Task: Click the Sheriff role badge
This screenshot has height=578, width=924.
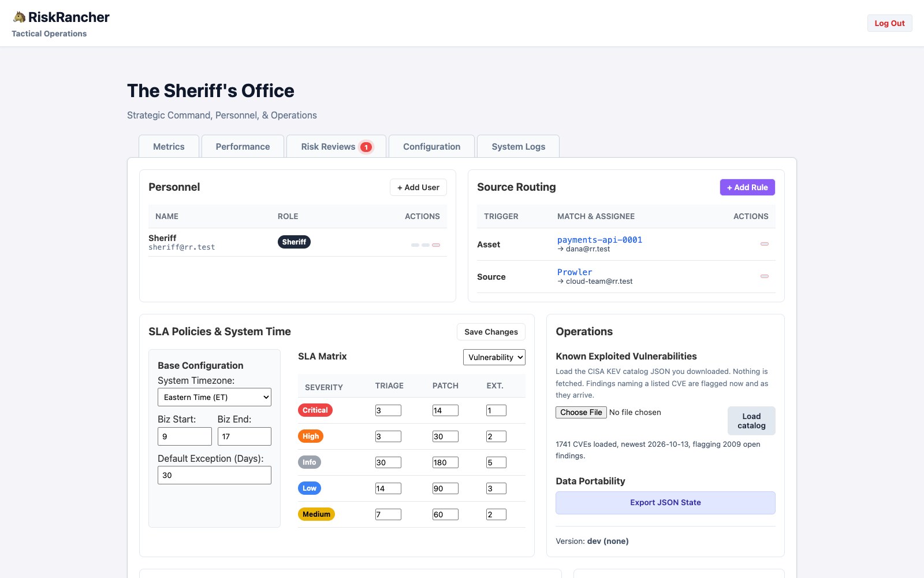Action: coord(294,242)
